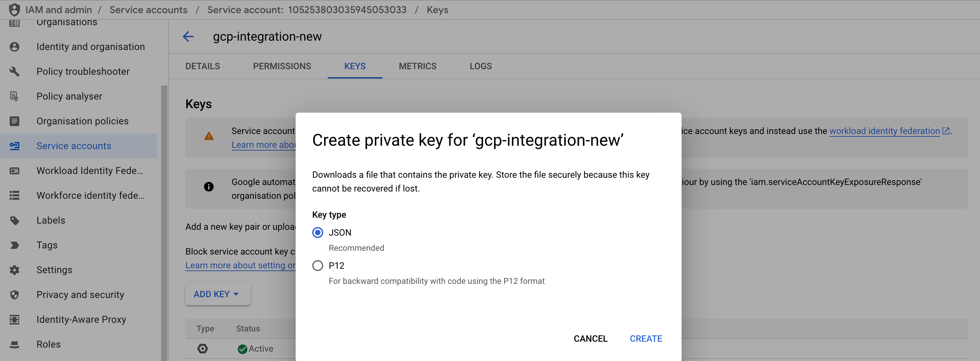Open Workforce identity federation in sidebar
The width and height of the screenshot is (980, 361).
click(x=78, y=196)
